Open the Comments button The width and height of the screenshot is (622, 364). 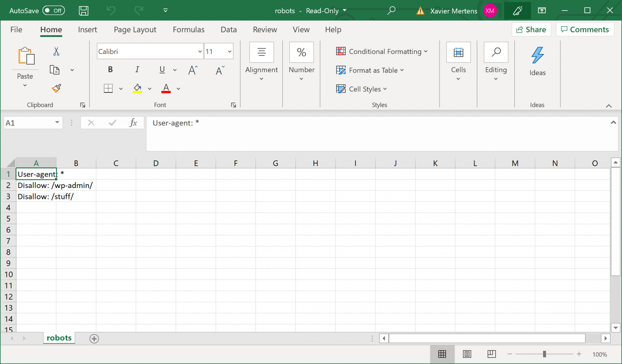(x=585, y=30)
